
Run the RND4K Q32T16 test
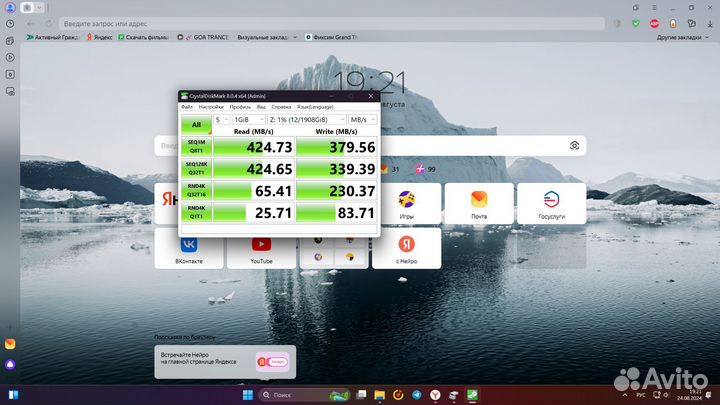click(196, 191)
